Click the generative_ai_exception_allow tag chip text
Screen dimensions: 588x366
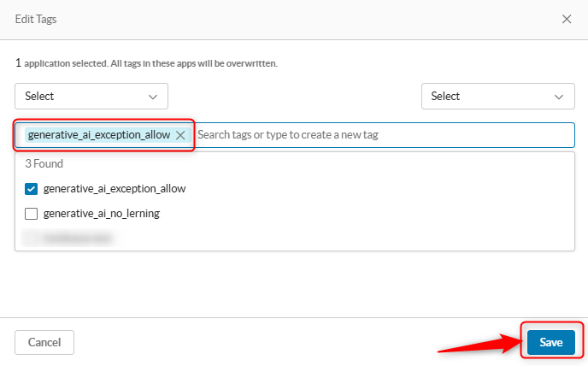click(99, 135)
